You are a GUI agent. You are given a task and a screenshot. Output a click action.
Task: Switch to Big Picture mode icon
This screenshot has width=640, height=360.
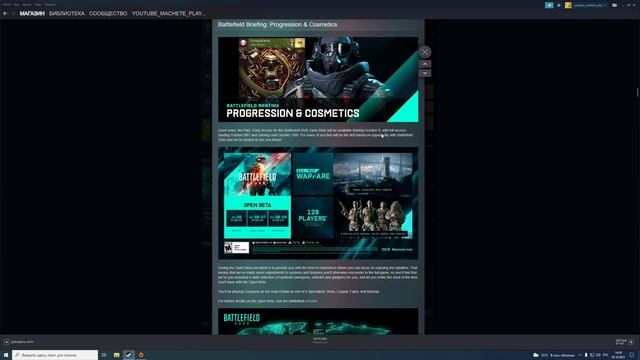point(614,5)
